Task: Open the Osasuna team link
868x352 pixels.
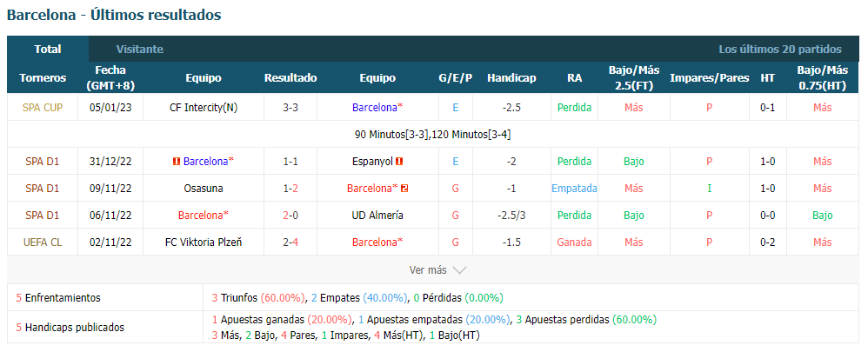Action: click(x=204, y=189)
